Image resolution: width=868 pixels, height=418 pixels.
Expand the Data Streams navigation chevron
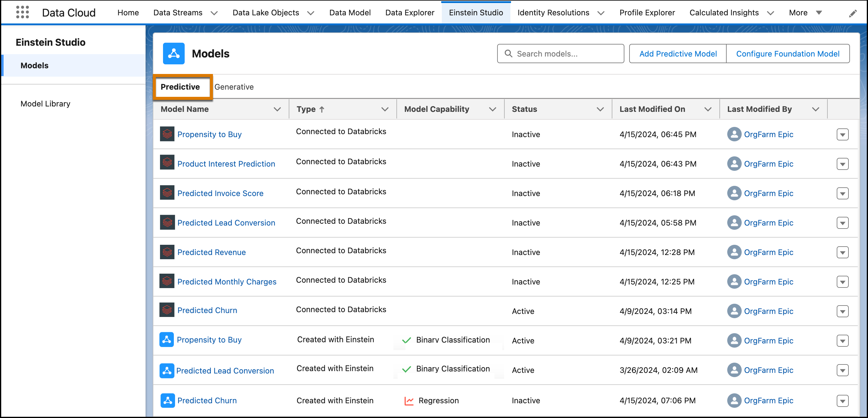(x=214, y=13)
